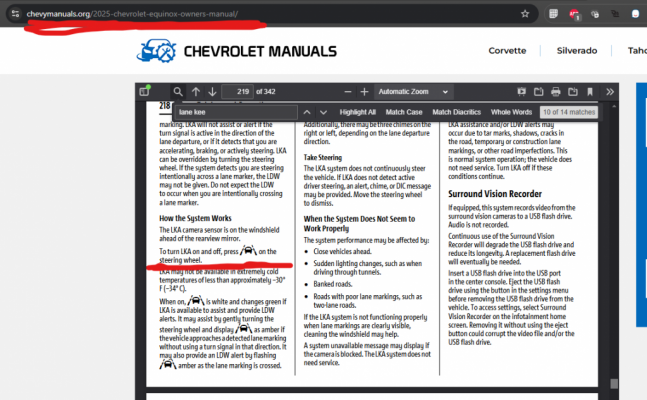This screenshot has height=400, width=647.
Task: Zoom in with the plus button
Action: coord(364,92)
